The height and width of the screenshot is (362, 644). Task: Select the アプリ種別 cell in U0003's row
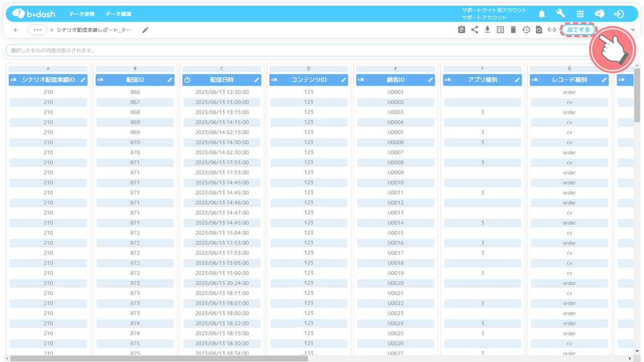(482, 112)
